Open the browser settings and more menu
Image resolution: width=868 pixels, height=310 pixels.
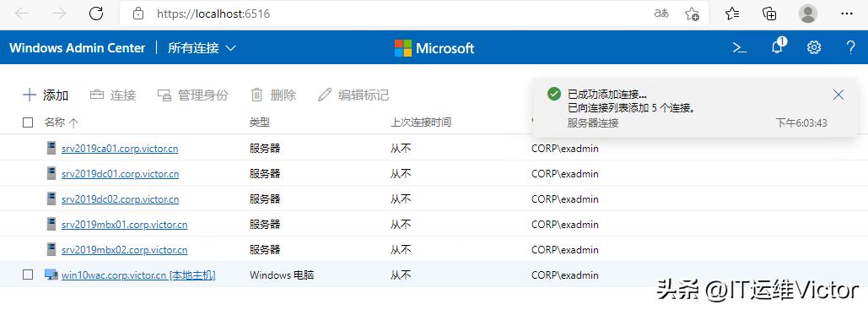tap(847, 14)
